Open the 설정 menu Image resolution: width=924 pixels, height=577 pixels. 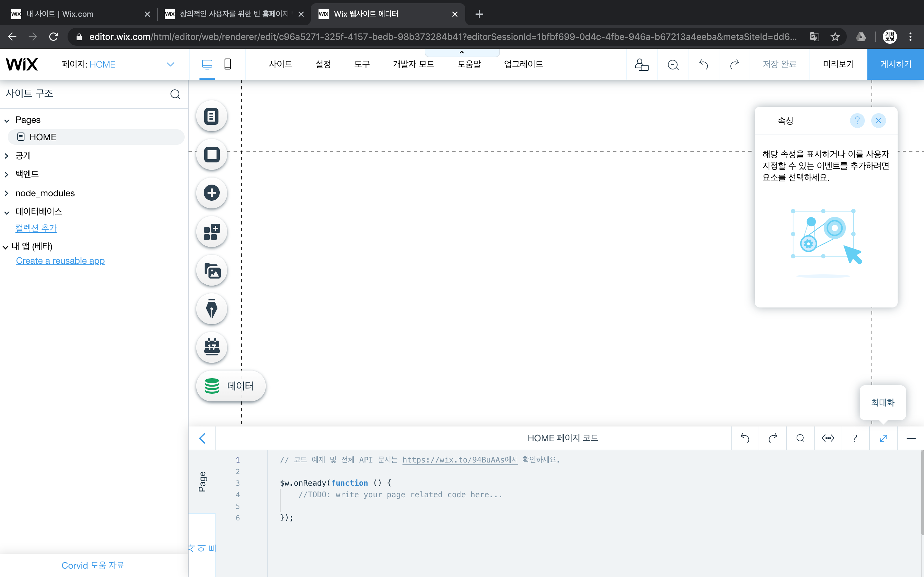[x=323, y=64]
